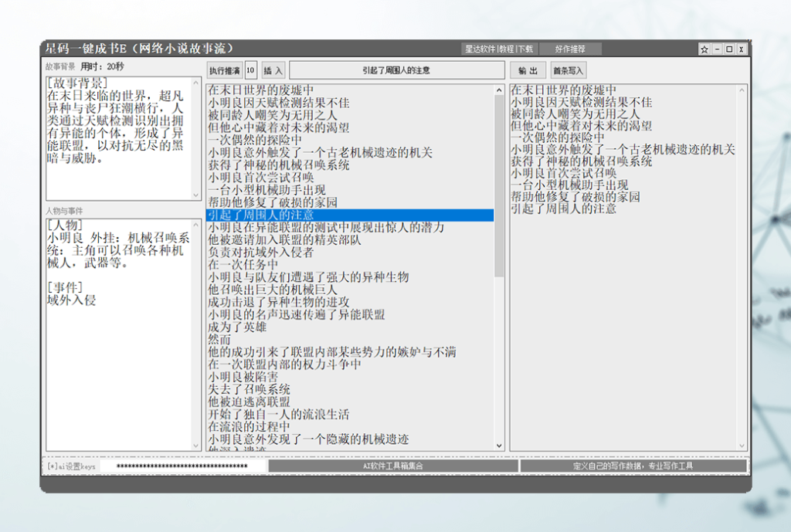The height and width of the screenshot is (532, 791).
Task: Select list row 负责对抗域外入侵者
Action: pos(350,252)
